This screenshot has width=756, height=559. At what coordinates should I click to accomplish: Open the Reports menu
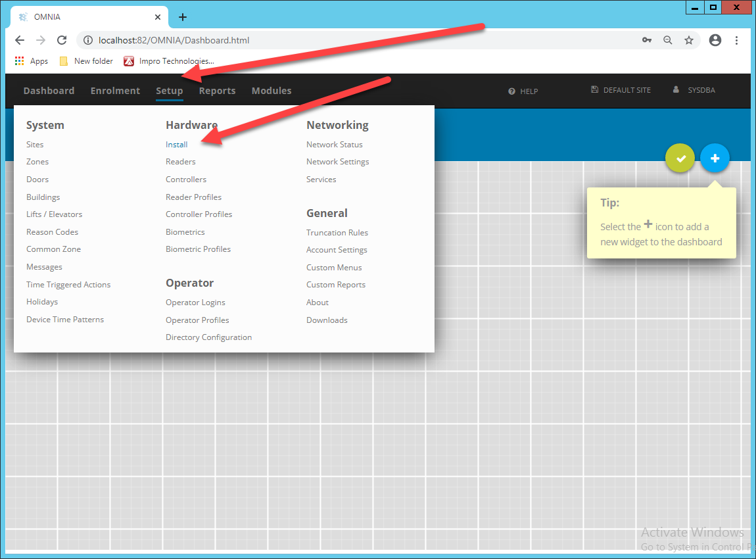point(217,91)
